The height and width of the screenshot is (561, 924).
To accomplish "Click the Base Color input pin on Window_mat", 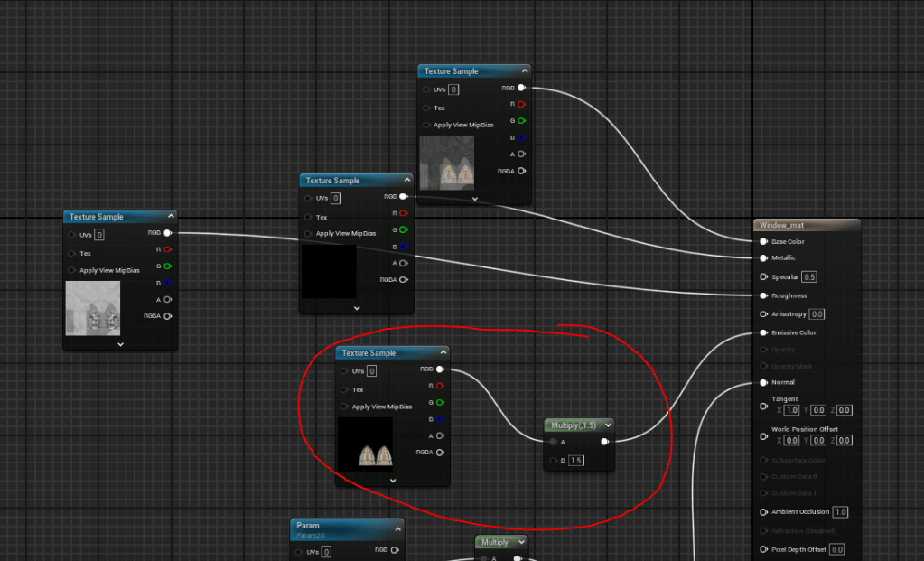I will [x=764, y=241].
